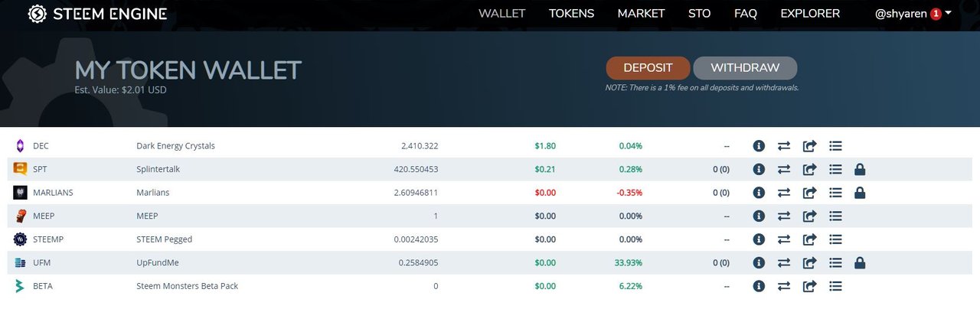Image resolution: width=980 pixels, height=309 pixels.
Task: Open info for STEEMP token
Action: tap(759, 239)
